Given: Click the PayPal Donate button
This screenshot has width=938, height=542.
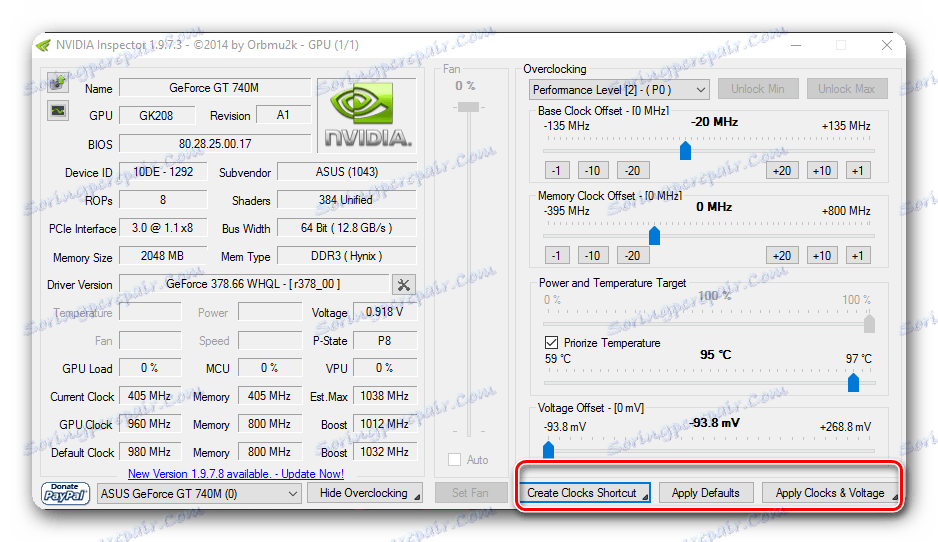Looking at the screenshot, I should click(x=65, y=494).
